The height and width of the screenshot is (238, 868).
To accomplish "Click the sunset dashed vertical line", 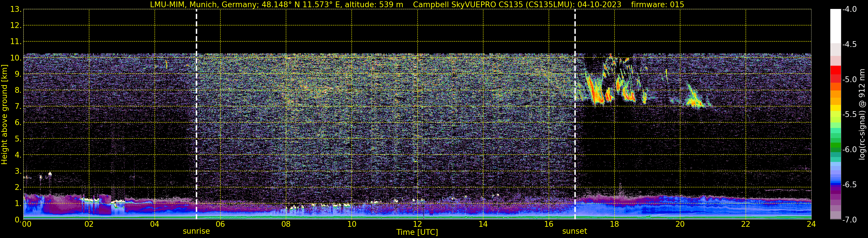I will [575, 114].
